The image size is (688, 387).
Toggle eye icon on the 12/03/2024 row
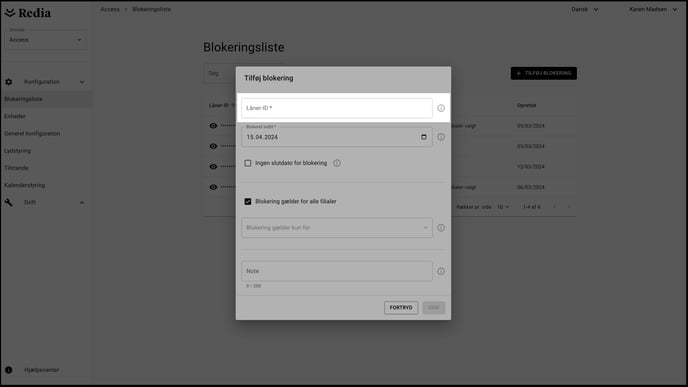(213, 167)
